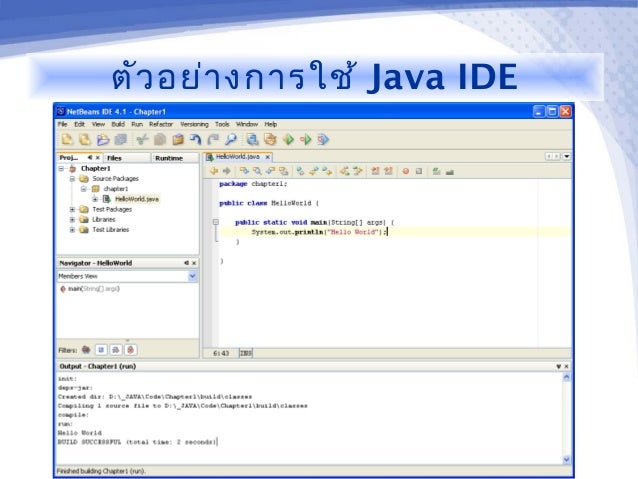Open the Help menu

(x=271, y=124)
